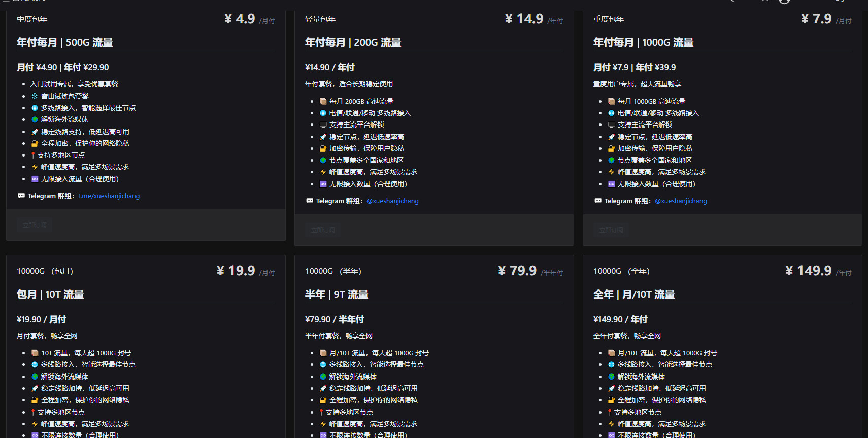
Task: Click infinity icon beside 无限接入流量 in 中度包年 card
Action: click(35, 179)
